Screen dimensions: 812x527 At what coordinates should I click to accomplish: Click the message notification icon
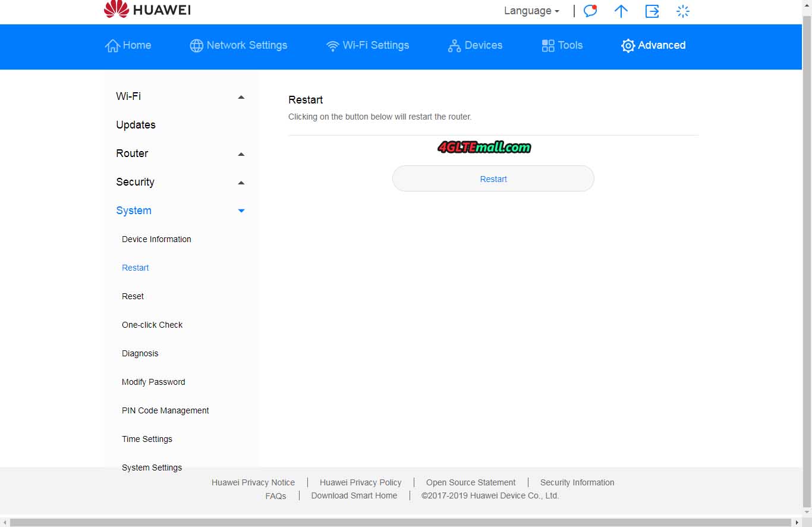[590, 11]
